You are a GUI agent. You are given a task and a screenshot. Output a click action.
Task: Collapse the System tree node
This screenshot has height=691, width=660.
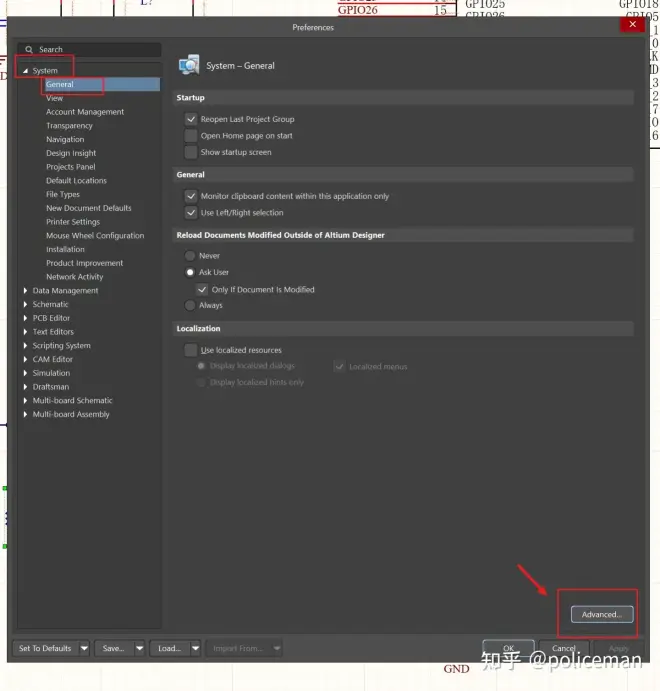pos(25,71)
